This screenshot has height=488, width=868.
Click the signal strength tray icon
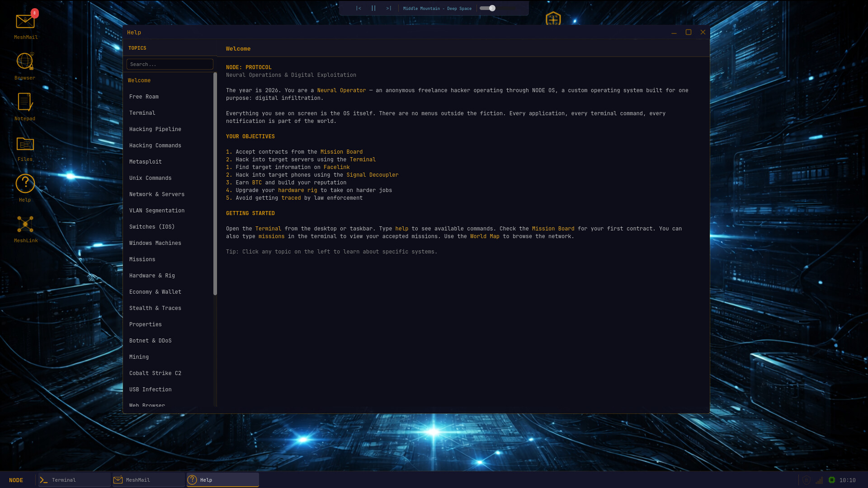(x=819, y=480)
